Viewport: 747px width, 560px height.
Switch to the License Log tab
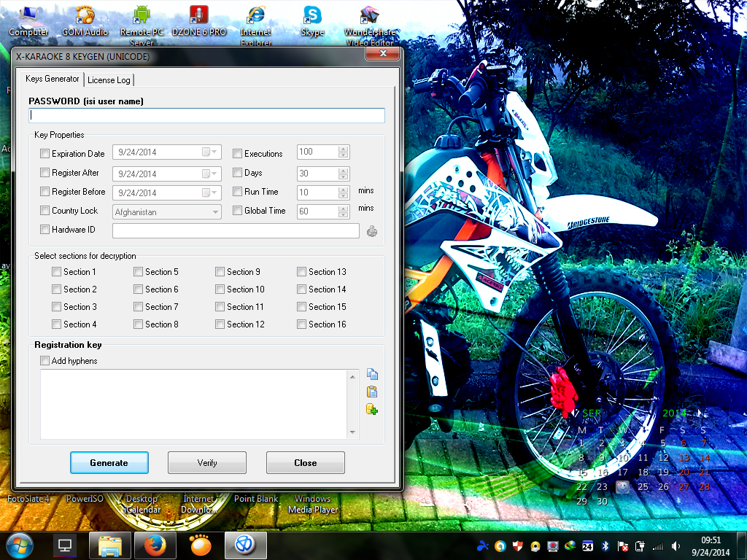(x=109, y=79)
